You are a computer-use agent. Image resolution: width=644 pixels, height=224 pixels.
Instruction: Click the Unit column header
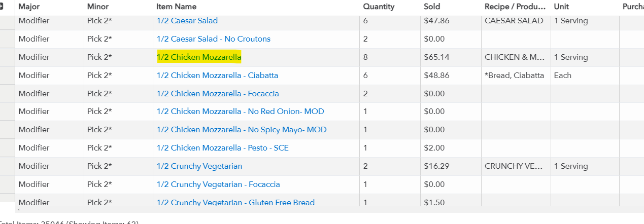click(561, 7)
